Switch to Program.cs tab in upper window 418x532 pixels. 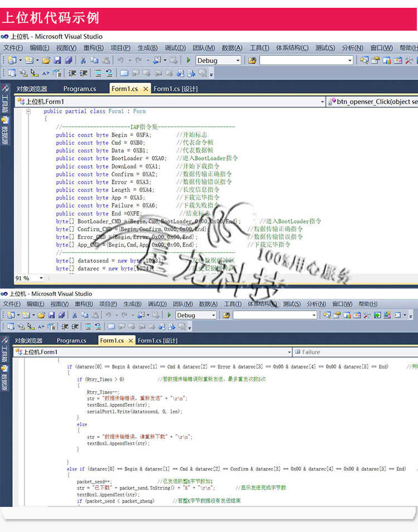click(x=80, y=89)
